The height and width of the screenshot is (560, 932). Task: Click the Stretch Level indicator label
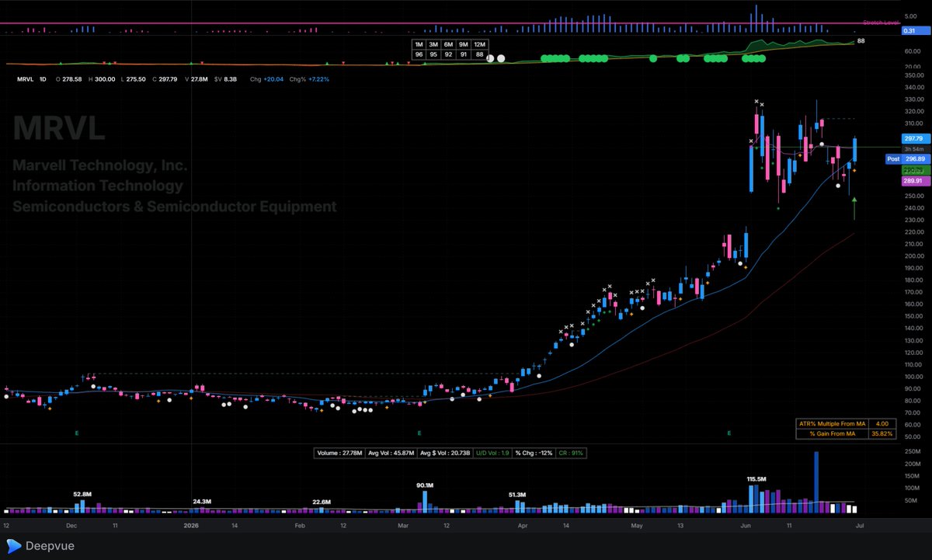click(x=881, y=23)
